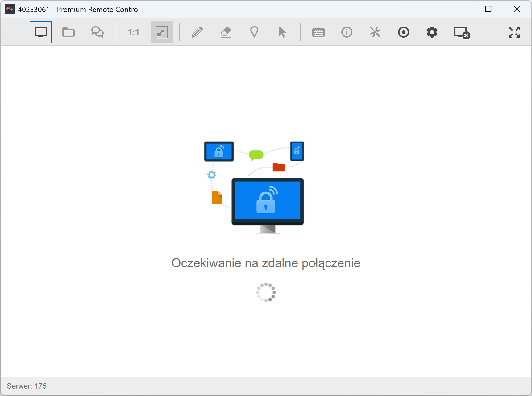Screen dimensions: 532x396
Task: Select the remote desktop monitor view icon
Action: [x=41, y=32]
